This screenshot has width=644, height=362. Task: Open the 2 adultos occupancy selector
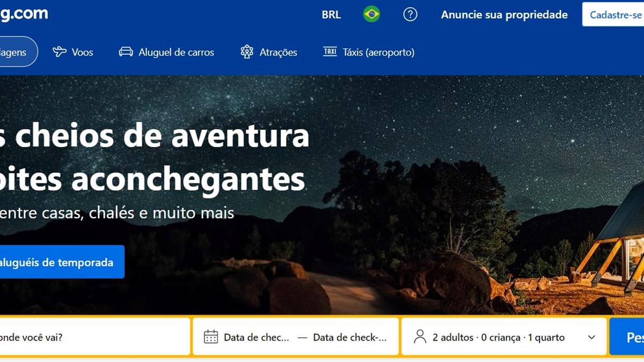click(504, 337)
